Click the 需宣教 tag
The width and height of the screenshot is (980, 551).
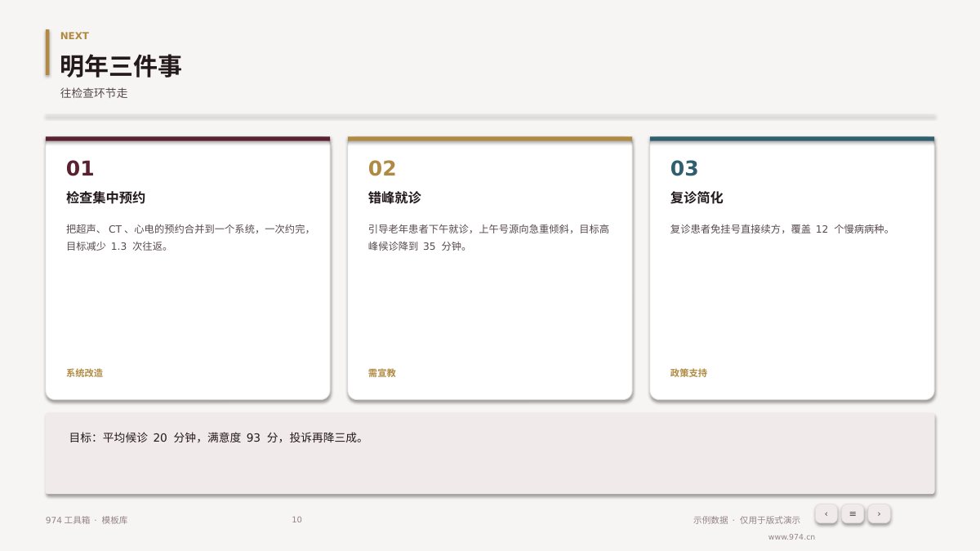pos(381,373)
